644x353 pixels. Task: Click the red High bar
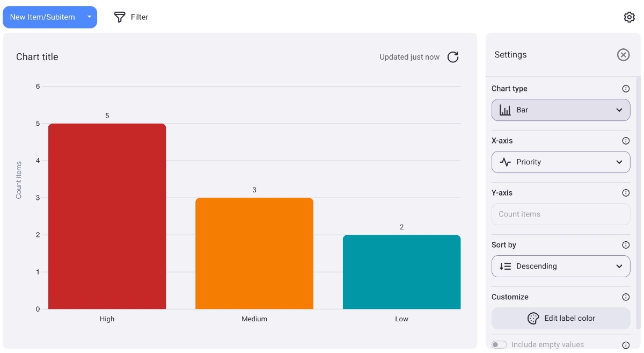[x=107, y=216]
